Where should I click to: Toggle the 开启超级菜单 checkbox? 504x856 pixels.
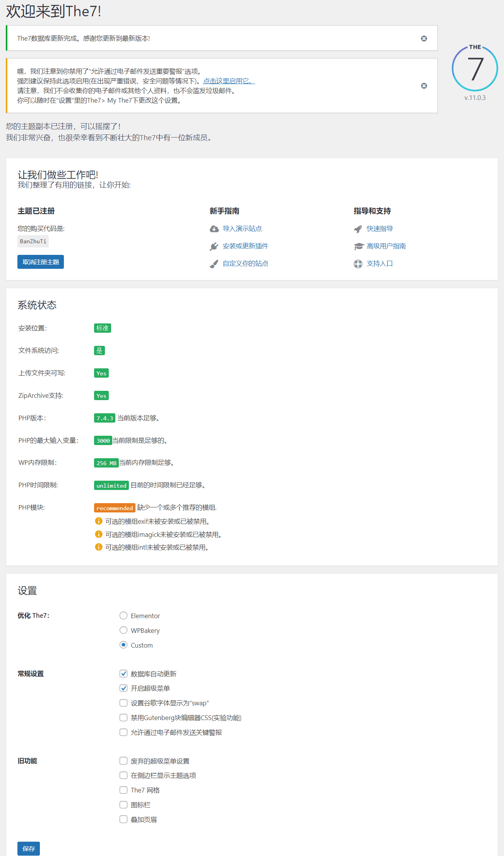(x=123, y=688)
